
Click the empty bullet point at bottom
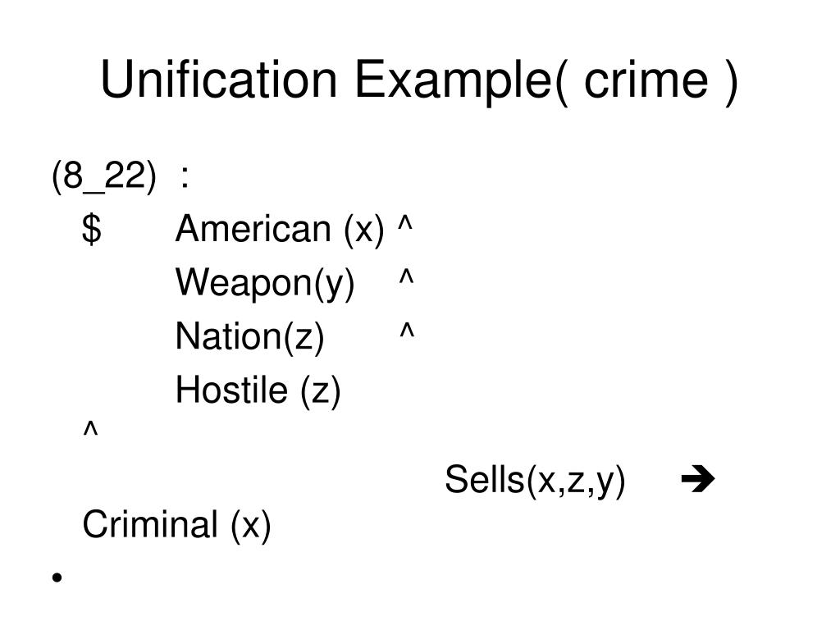(x=57, y=577)
